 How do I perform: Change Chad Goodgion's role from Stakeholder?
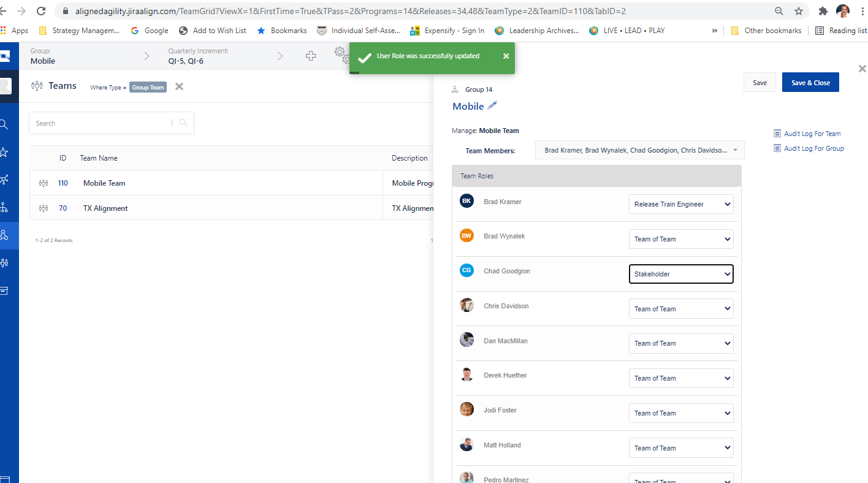[681, 273]
